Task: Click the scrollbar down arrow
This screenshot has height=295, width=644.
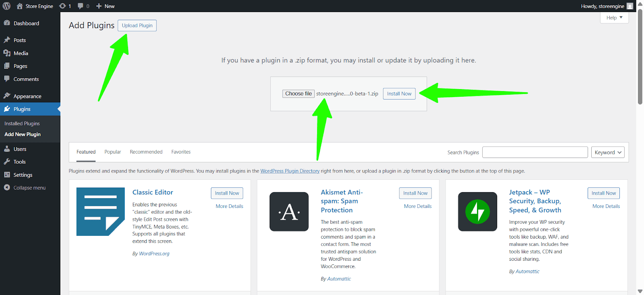Action: 640,291
